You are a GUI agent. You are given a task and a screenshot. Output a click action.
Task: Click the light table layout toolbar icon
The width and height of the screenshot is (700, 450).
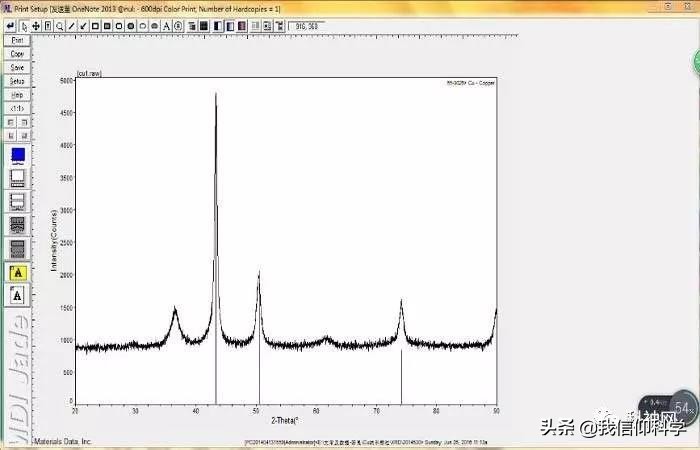tap(255, 26)
